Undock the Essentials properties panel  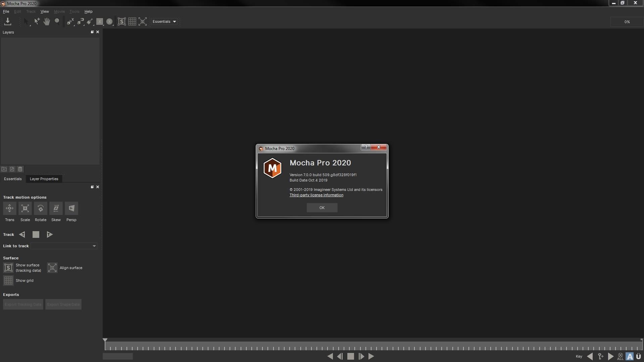(x=92, y=187)
